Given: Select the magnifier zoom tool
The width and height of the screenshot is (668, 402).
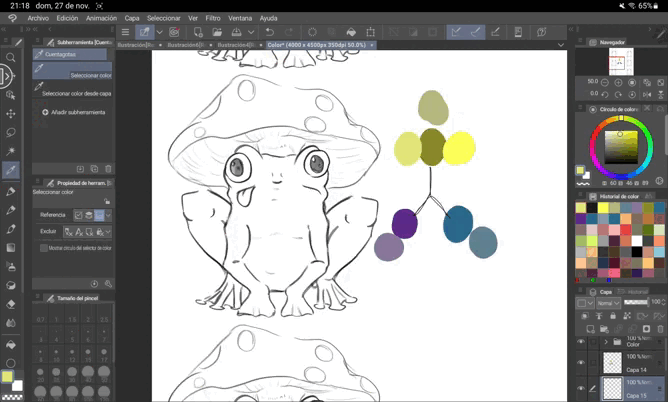Looking at the screenshot, I should (x=11, y=59).
